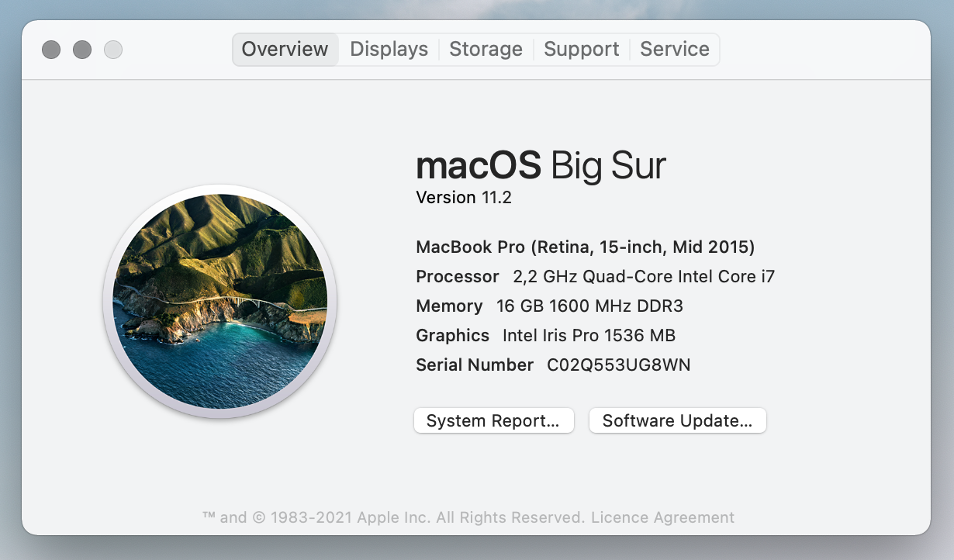Screen dimensions: 954x560
Task: Close the About This Mac window
Action: click(x=51, y=50)
